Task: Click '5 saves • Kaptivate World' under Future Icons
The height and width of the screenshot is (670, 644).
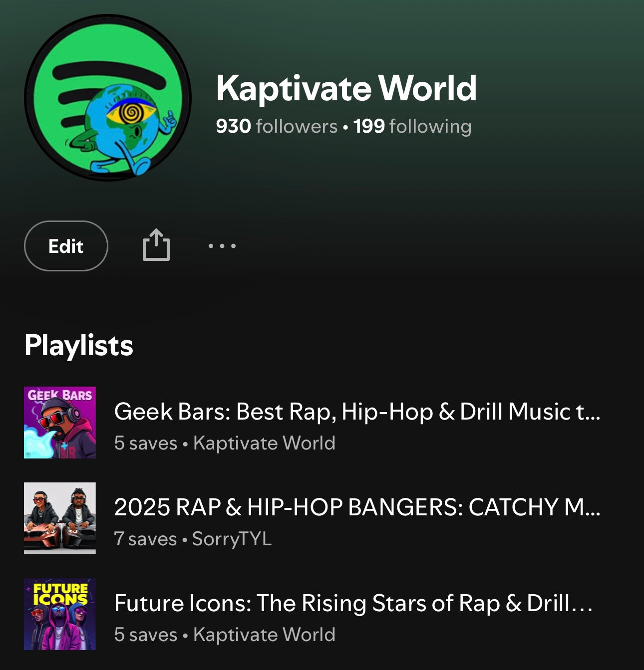Action: pyautogui.click(x=225, y=635)
